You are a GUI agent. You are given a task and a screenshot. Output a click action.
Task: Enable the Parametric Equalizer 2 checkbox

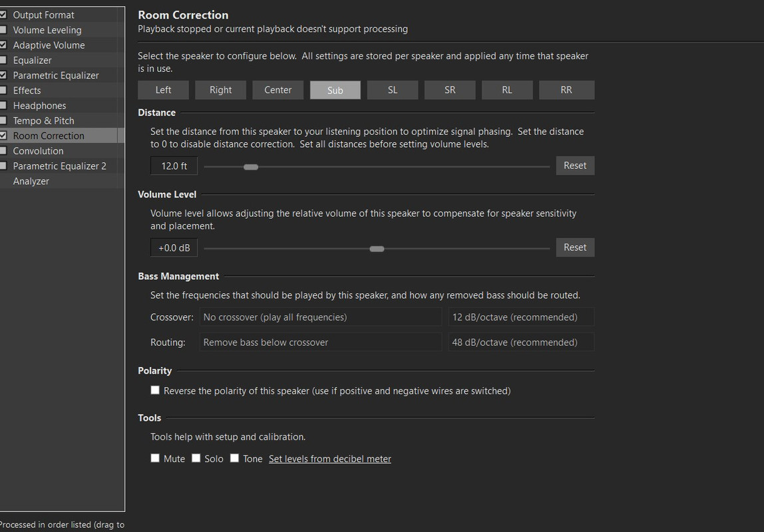[x=3, y=166]
